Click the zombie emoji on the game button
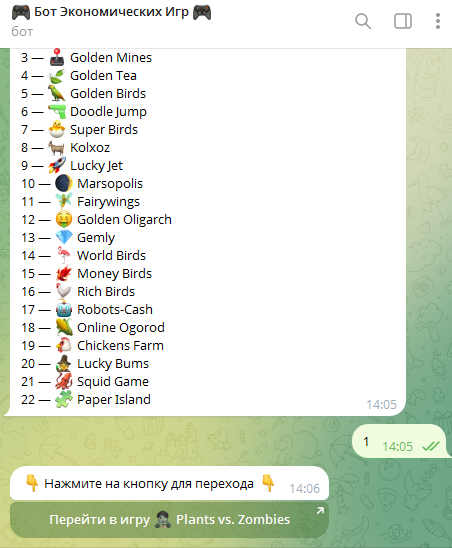The image size is (452, 548). (x=163, y=520)
